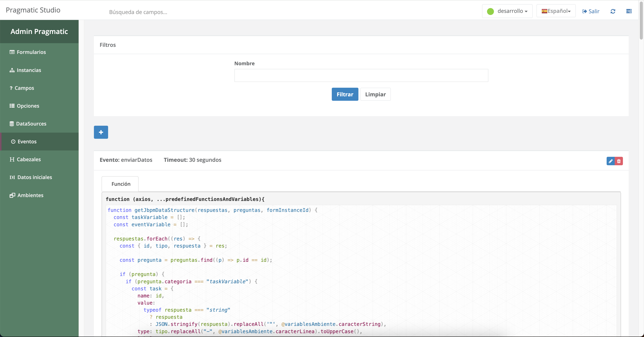
Task: Click the Filtrar button
Action: [x=345, y=94]
